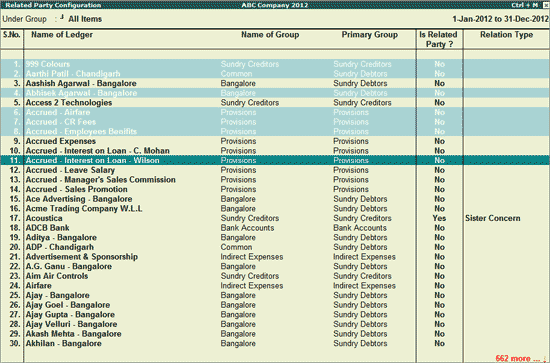
Task: Click 'Indirect Expenses' primary group of Advertisement & Sponsorship
Action: coord(364,257)
